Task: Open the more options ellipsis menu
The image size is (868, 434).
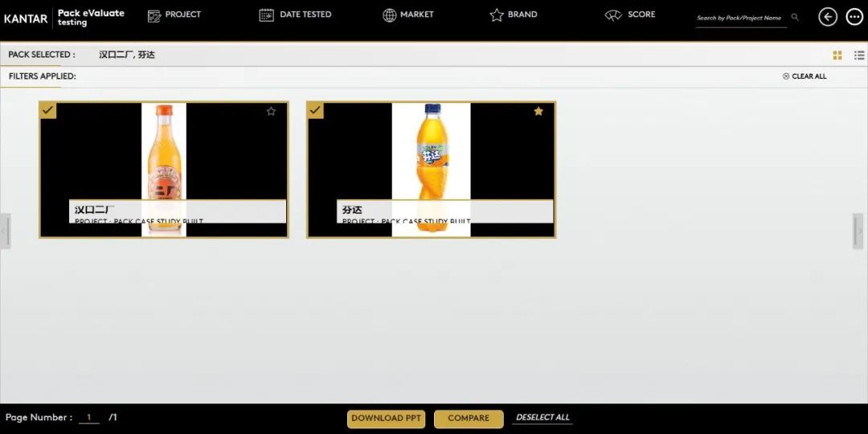Action: point(854,17)
